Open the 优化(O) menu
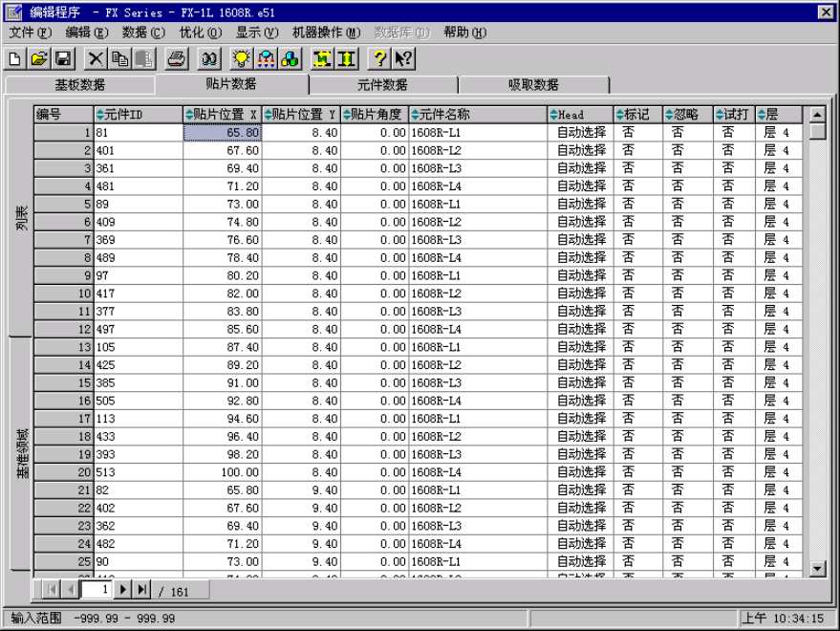The width and height of the screenshot is (840, 631). [x=200, y=33]
